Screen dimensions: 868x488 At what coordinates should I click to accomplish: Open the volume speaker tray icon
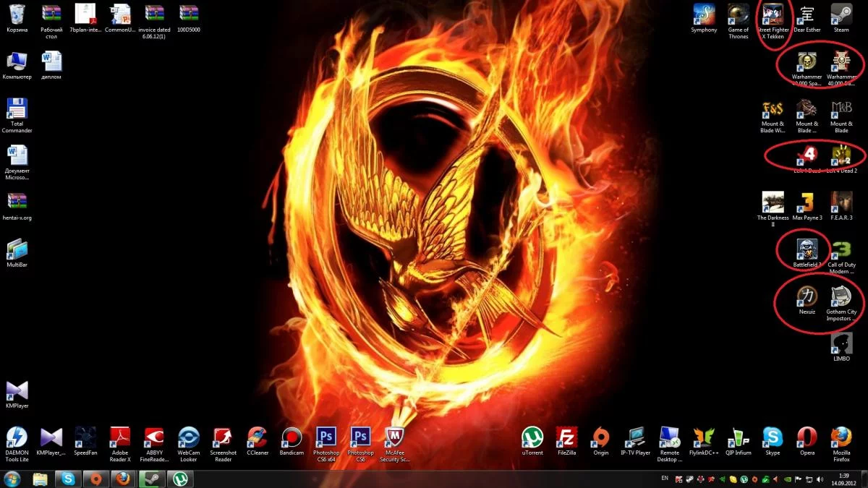pos(820,479)
